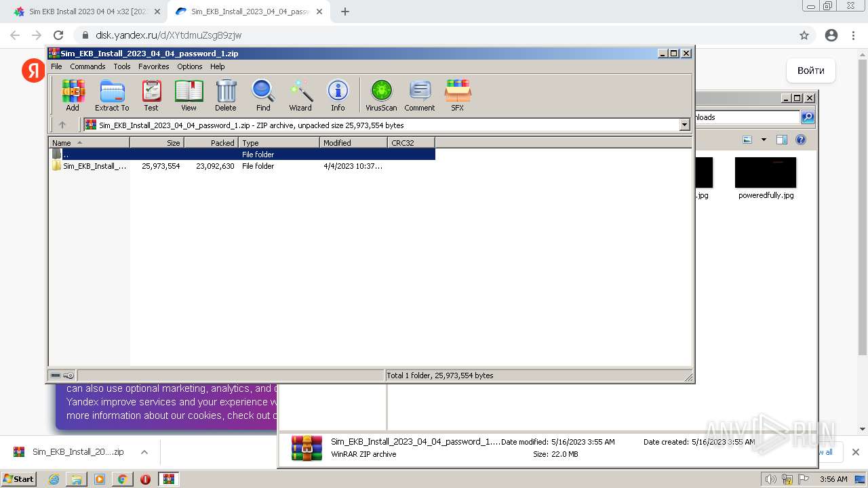
Task: Go back in the browser
Action: pos(15,35)
